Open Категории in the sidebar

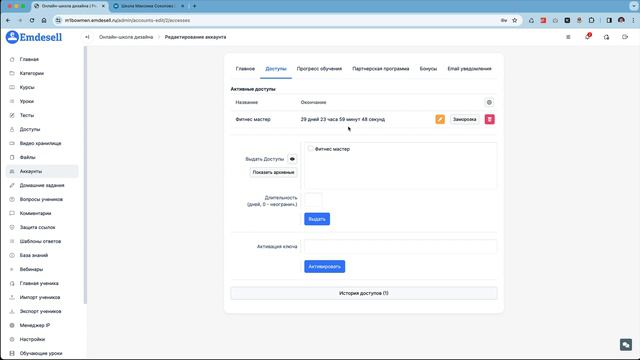[x=31, y=73]
